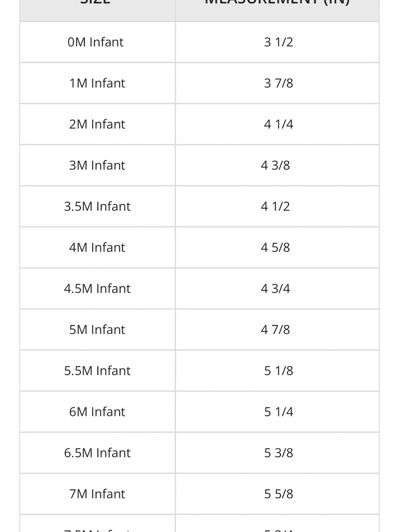The image size is (399, 532).
Task: Select the 0M Infant size cell
Action: (x=97, y=42)
